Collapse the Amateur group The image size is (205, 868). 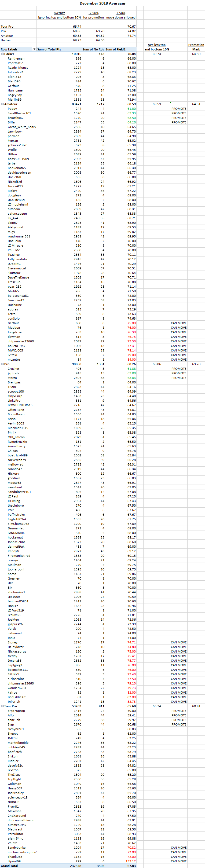(2, 104)
